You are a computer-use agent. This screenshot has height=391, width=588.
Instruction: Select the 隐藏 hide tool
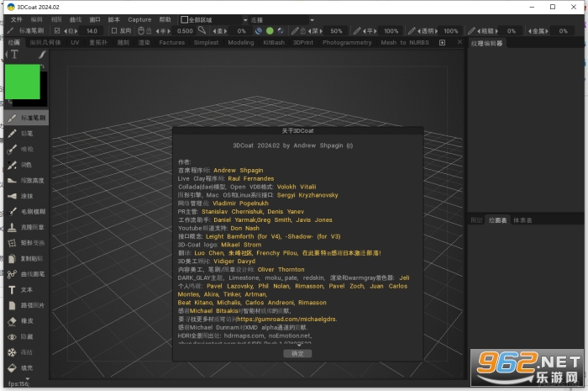point(26,336)
